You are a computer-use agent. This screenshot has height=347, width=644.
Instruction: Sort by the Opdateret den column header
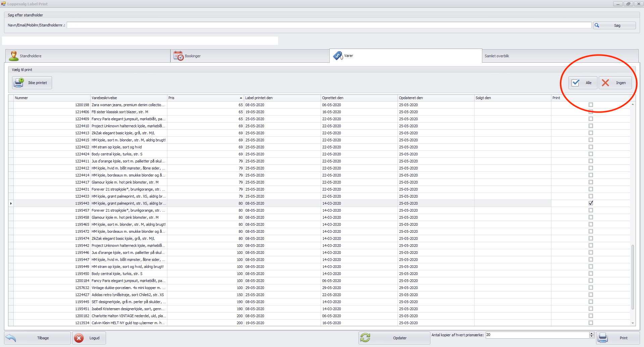click(x=436, y=98)
